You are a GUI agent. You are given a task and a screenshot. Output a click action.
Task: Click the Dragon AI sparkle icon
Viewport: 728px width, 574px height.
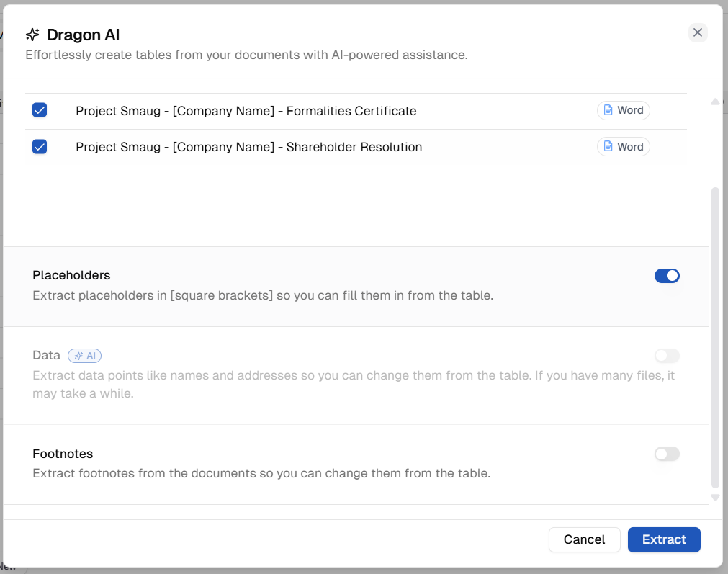(32, 35)
